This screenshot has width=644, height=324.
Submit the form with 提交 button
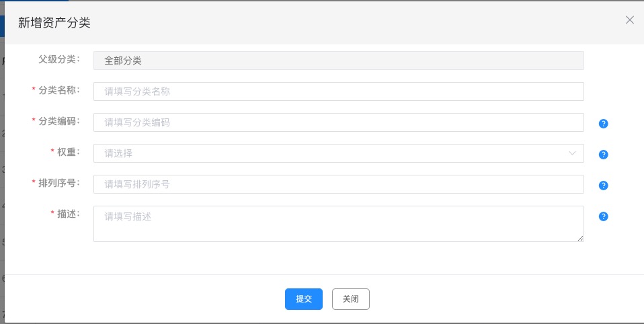(x=304, y=299)
